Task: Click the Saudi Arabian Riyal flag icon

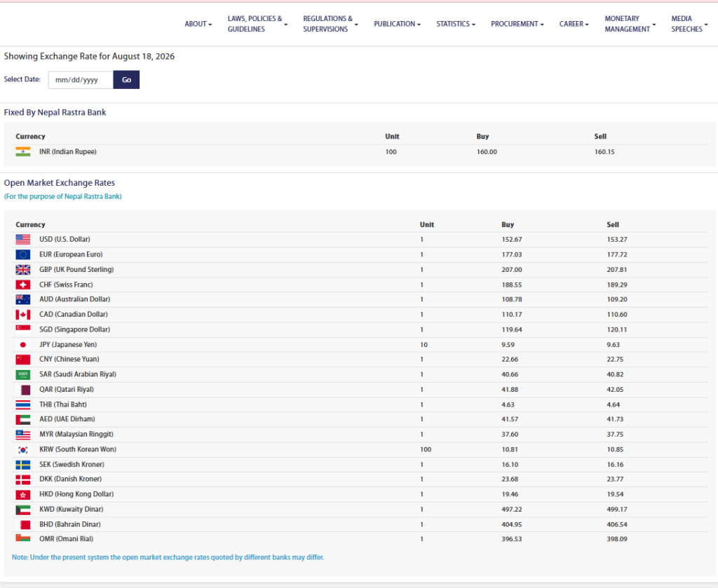Action: pyautogui.click(x=23, y=374)
